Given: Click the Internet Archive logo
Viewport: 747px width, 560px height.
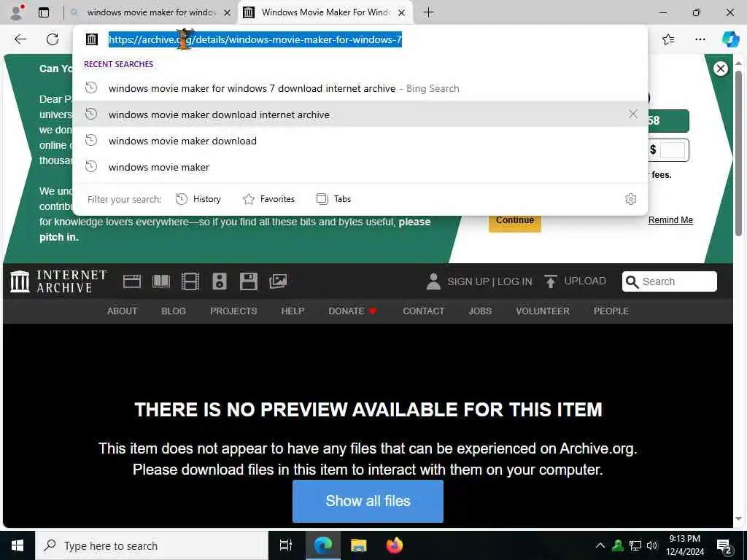Looking at the screenshot, I should (58, 281).
